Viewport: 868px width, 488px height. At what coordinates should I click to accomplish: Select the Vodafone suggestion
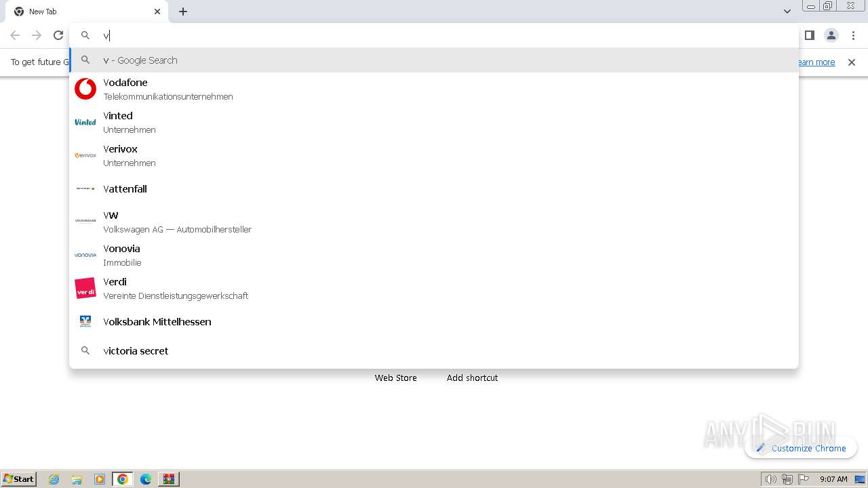pos(434,89)
